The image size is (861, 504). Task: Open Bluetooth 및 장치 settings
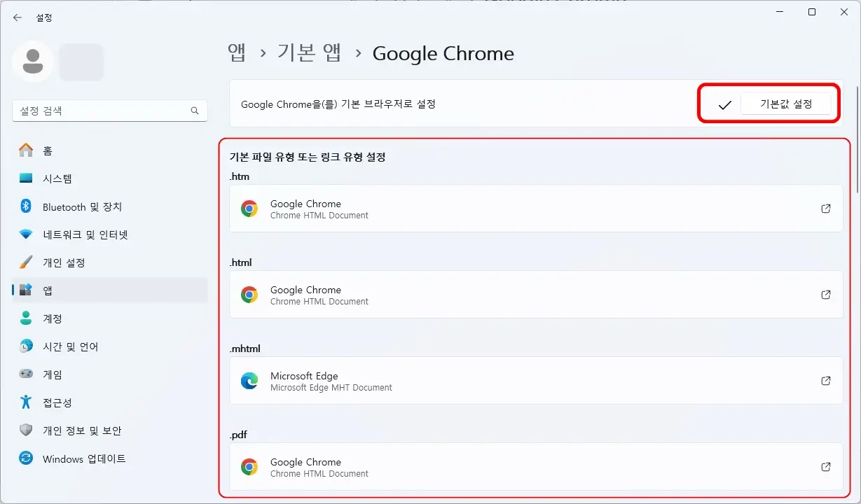pyautogui.click(x=110, y=206)
